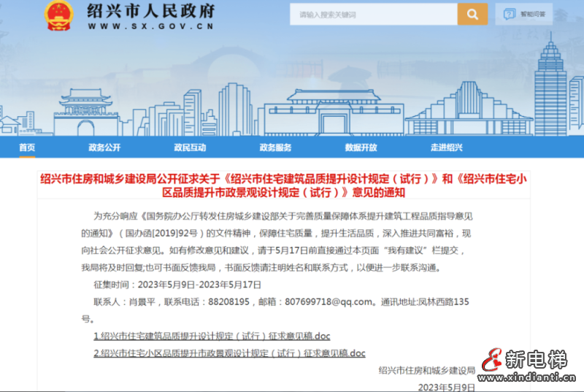Viewport: 584px width, 392px height.
Task: Click the orange magnifier search button
Action: 472,14
